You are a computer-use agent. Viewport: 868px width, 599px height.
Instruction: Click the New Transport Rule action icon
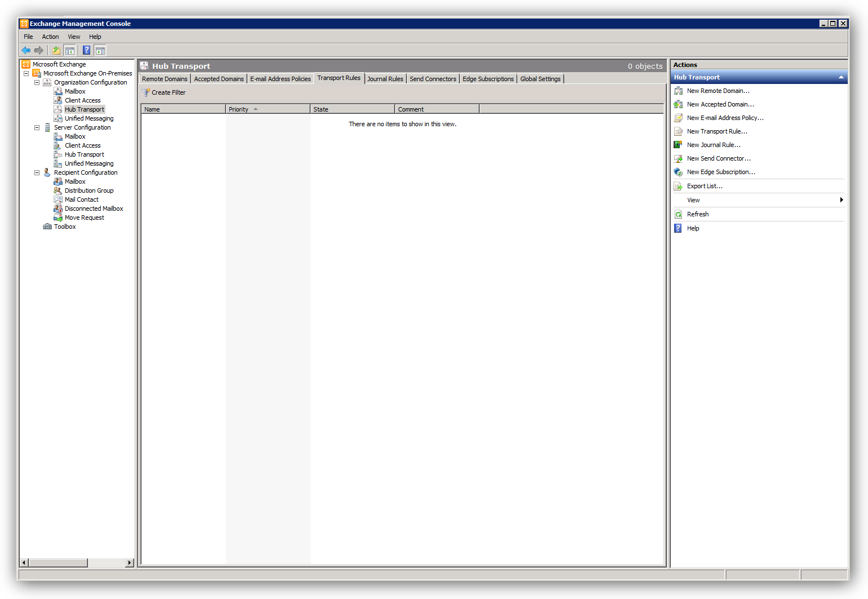[678, 131]
